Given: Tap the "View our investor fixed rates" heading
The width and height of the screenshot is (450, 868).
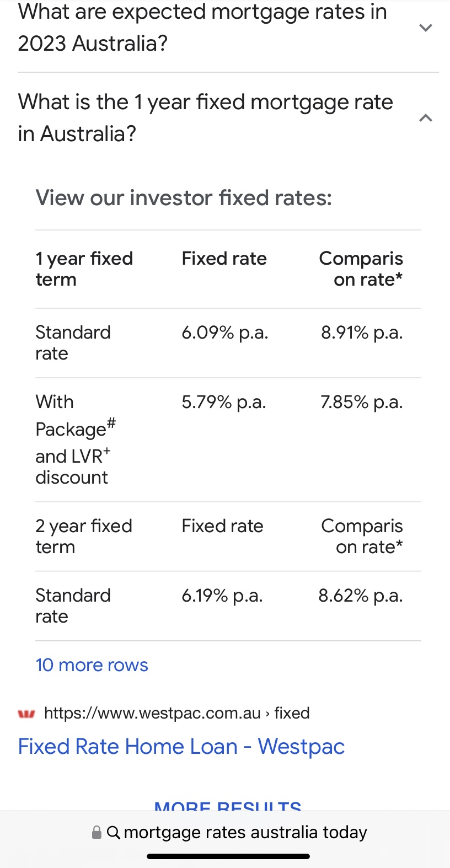Looking at the screenshot, I should click(x=184, y=198).
